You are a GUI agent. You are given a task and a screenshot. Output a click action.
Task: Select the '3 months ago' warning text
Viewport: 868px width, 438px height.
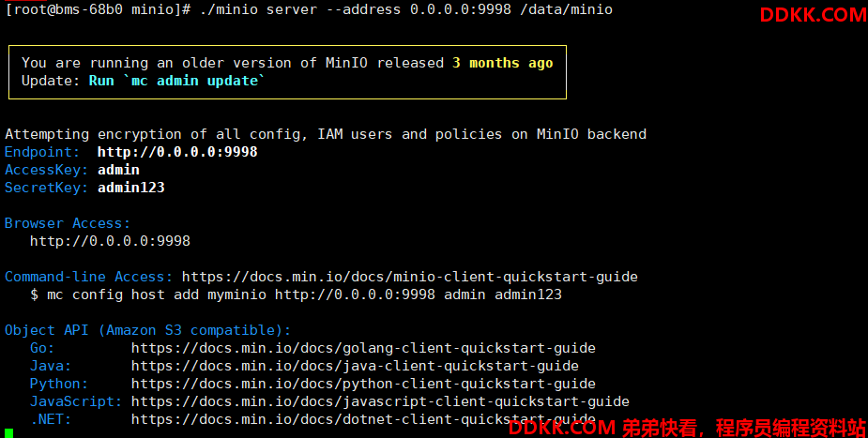[x=502, y=63]
